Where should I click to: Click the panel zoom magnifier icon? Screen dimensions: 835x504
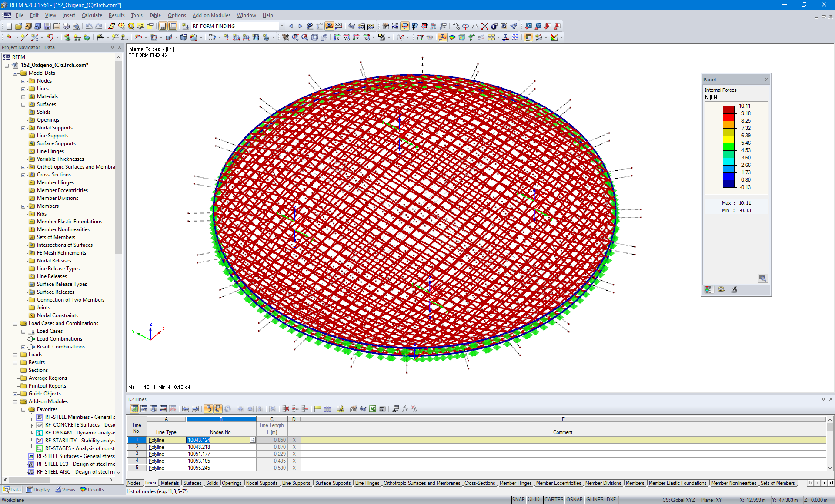click(x=762, y=278)
